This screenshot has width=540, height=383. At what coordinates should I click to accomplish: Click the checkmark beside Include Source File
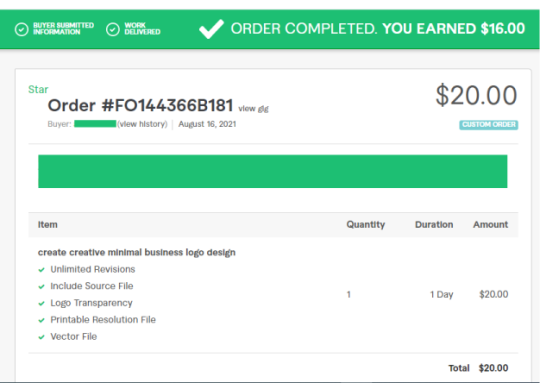tap(42, 287)
